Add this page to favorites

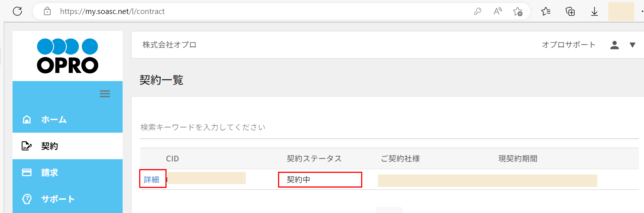pos(518,12)
